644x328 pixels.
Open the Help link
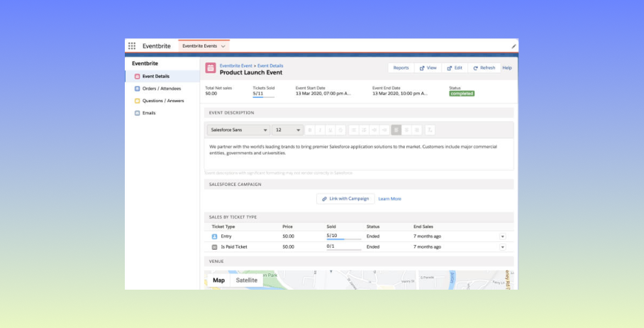[507, 68]
